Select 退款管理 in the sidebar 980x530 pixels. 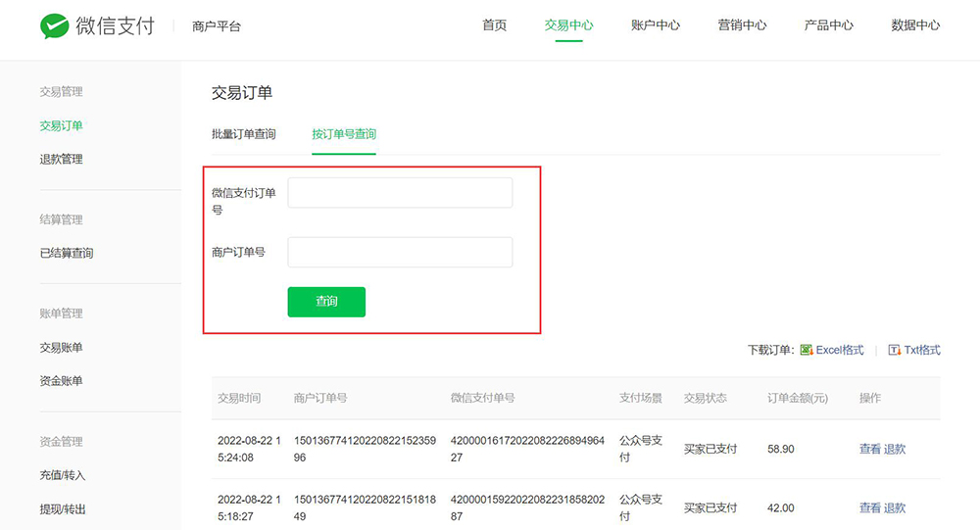pyautogui.click(x=61, y=159)
